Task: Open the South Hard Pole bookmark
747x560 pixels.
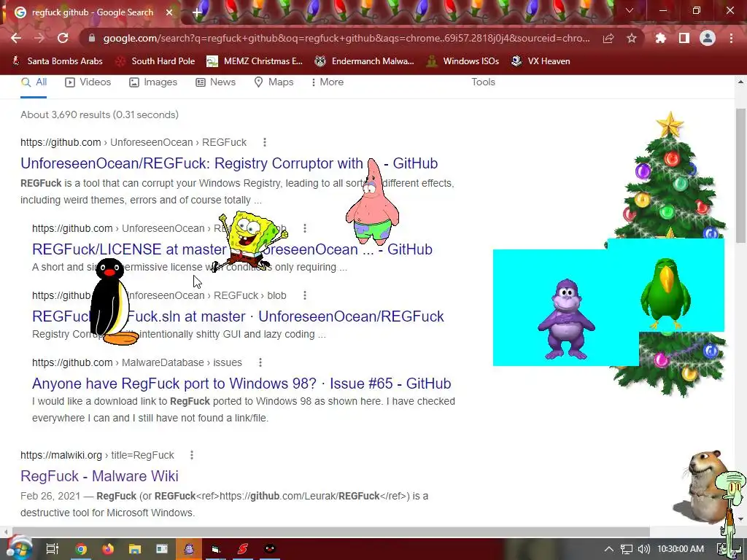Action: 156,61
